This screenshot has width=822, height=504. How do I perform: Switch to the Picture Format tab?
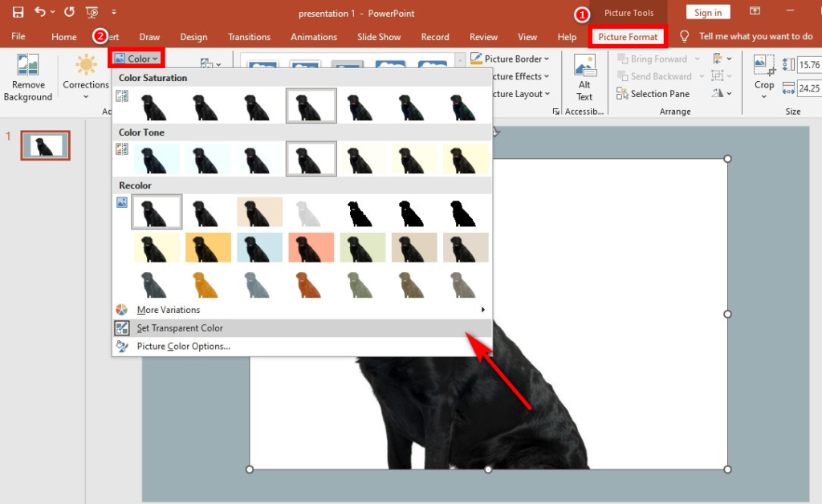click(628, 36)
